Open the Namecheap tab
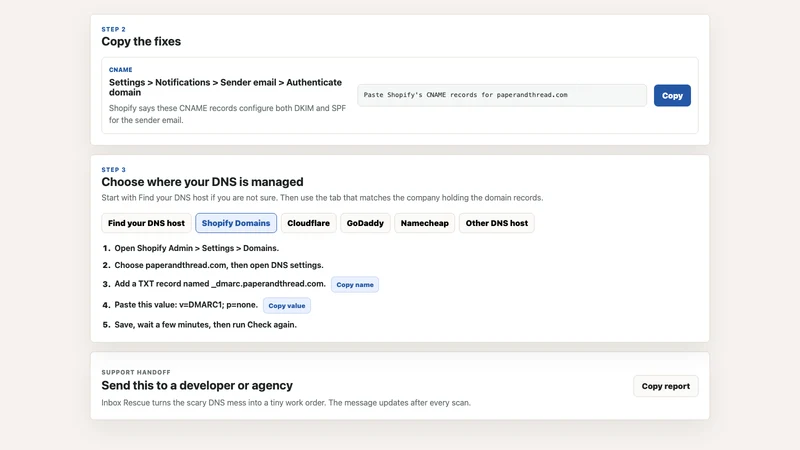This screenshot has height=450, width=800. 424,223
